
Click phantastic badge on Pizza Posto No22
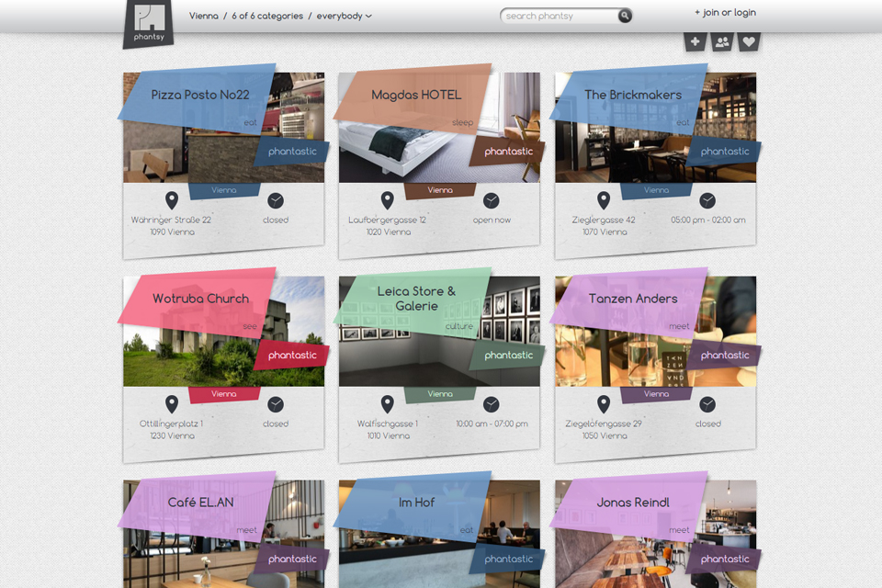coord(292,152)
